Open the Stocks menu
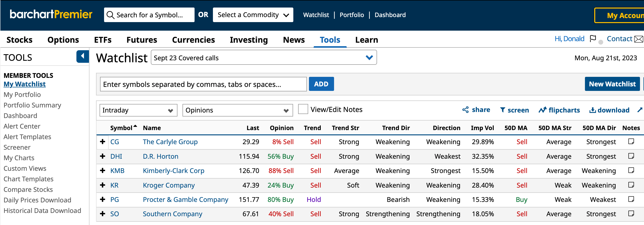Image resolution: width=644 pixels, height=225 pixels. coord(19,40)
